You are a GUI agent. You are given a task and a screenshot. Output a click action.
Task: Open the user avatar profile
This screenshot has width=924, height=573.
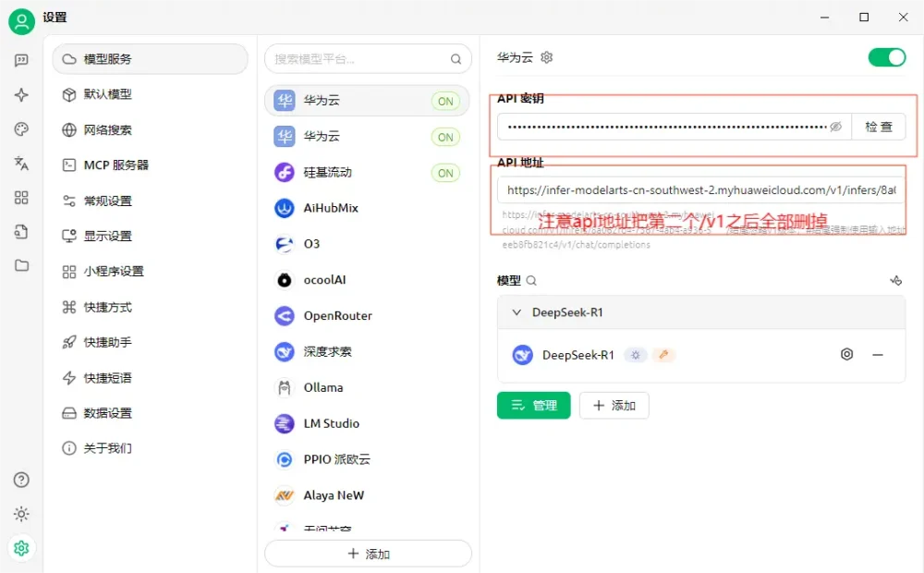[22, 22]
